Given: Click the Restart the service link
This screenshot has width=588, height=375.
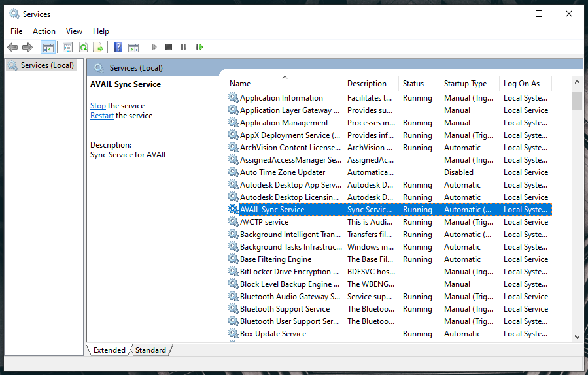Looking at the screenshot, I should (x=101, y=116).
